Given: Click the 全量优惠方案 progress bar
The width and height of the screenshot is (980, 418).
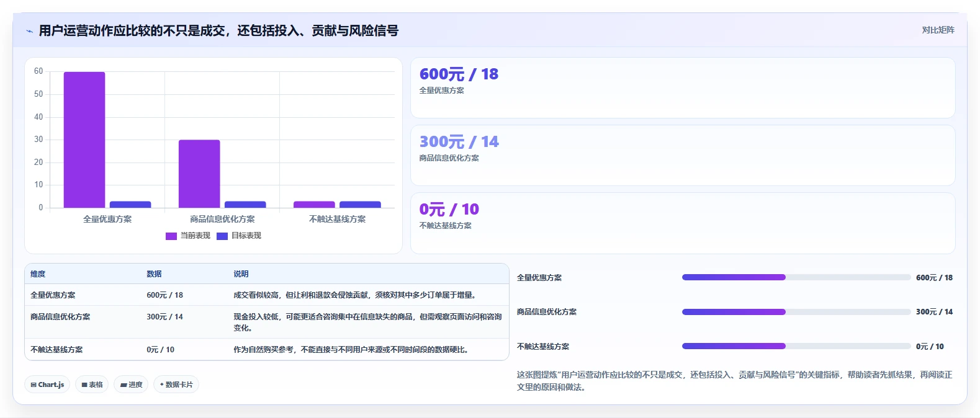Looking at the screenshot, I should [x=796, y=277].
